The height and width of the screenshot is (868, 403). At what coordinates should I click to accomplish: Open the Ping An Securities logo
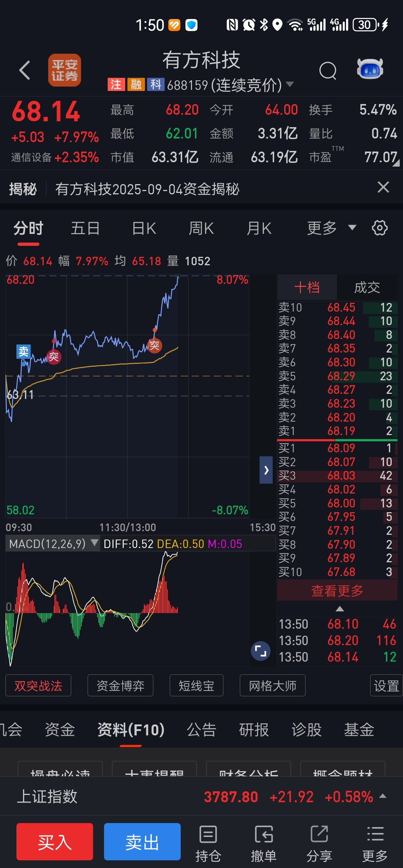pos(65,70)
